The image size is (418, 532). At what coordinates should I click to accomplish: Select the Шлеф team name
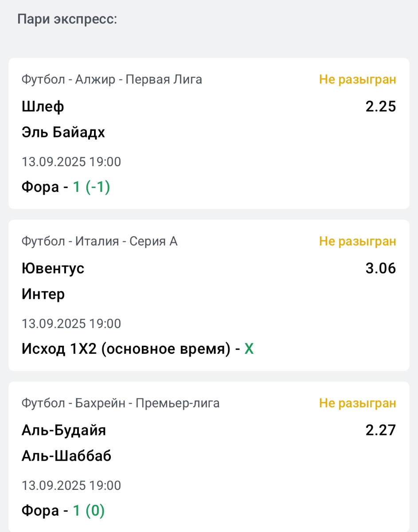click(43, 106)
